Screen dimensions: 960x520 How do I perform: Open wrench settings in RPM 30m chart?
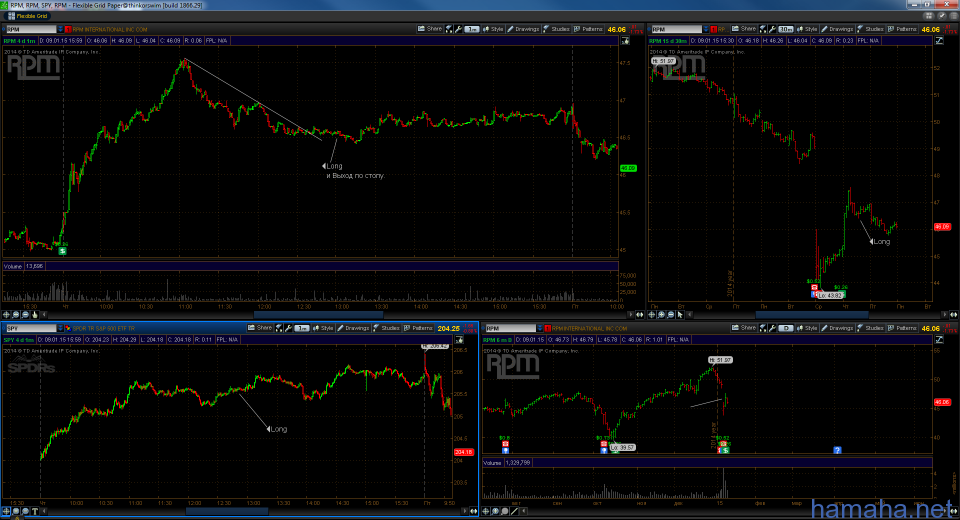[x=773, y=29]
